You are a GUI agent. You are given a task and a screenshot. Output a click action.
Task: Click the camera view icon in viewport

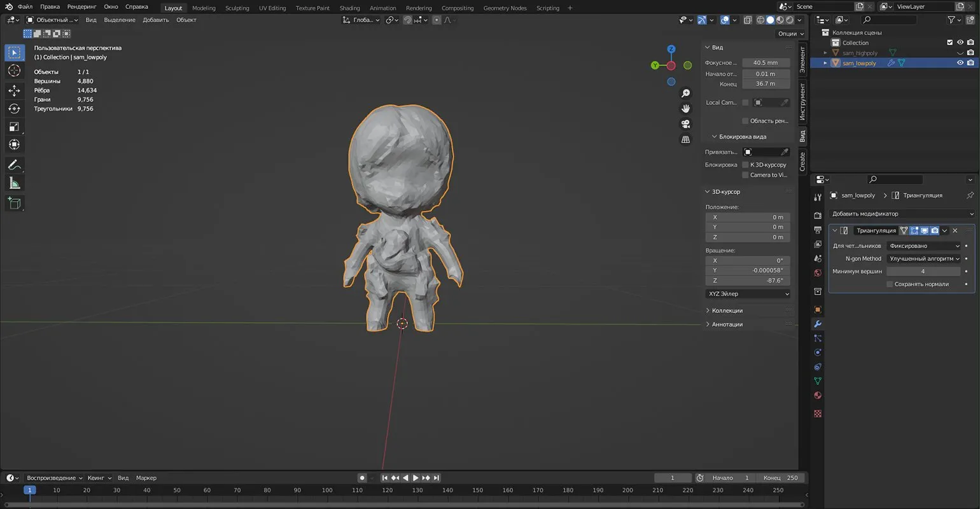pyautogui.click(x=685, y=124)
